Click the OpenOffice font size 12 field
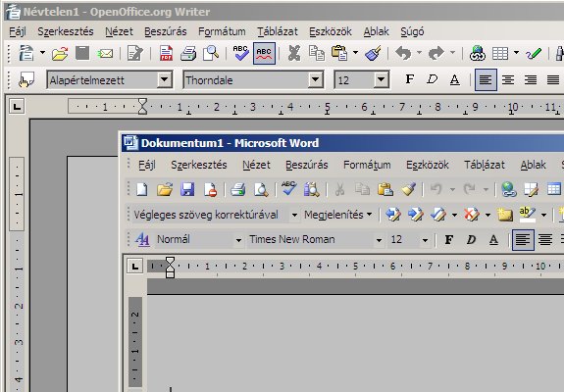The width and height of the screenshot is (564, 392). click(354, 79)
